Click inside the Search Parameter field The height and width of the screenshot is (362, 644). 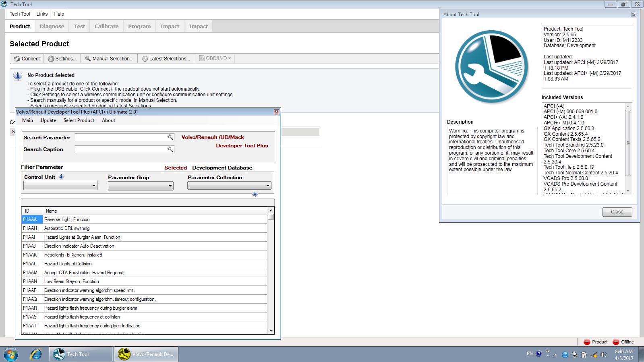[x=121, y=137]
